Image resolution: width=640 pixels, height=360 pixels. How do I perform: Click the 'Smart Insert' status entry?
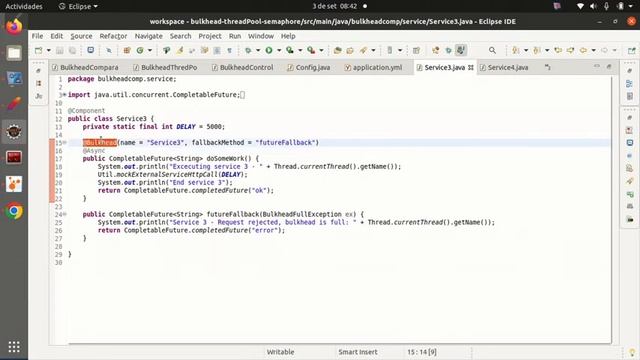358,352
